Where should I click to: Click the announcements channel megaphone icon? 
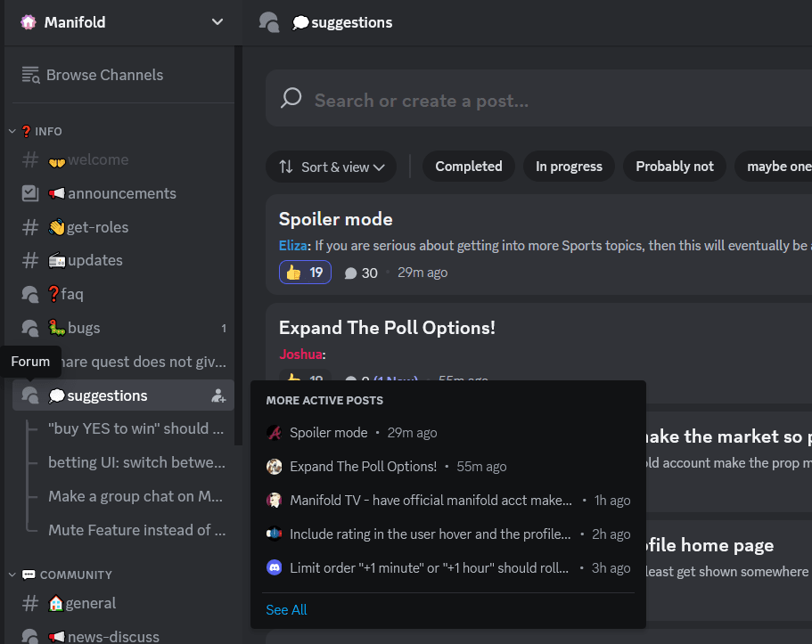pyautogui.click(x=30, y=193)
